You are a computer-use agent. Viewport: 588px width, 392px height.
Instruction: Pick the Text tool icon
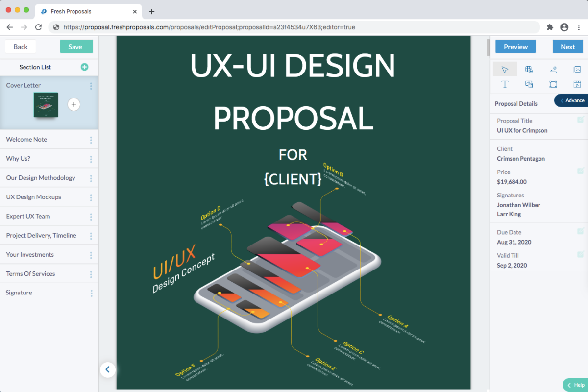click(505, 84)
